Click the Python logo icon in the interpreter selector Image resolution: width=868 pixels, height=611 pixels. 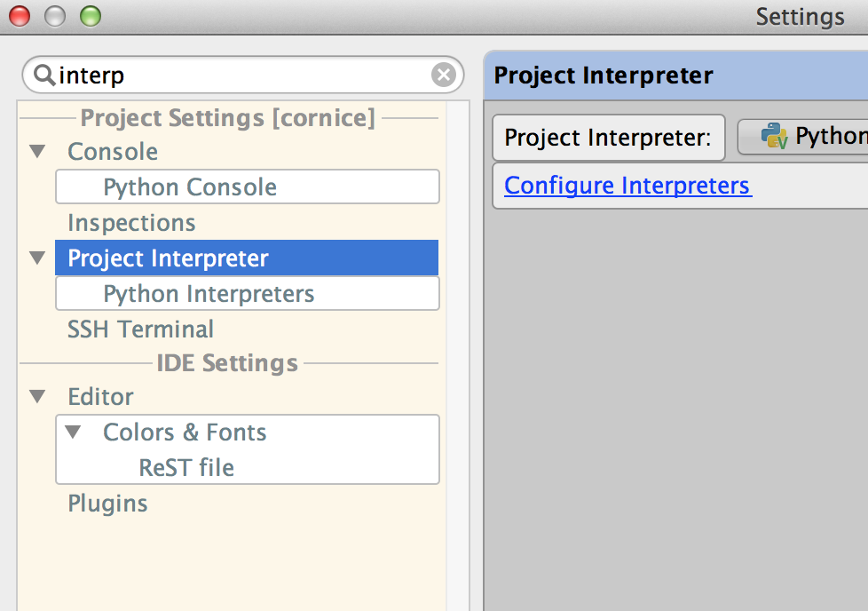[x=775, y=136]
